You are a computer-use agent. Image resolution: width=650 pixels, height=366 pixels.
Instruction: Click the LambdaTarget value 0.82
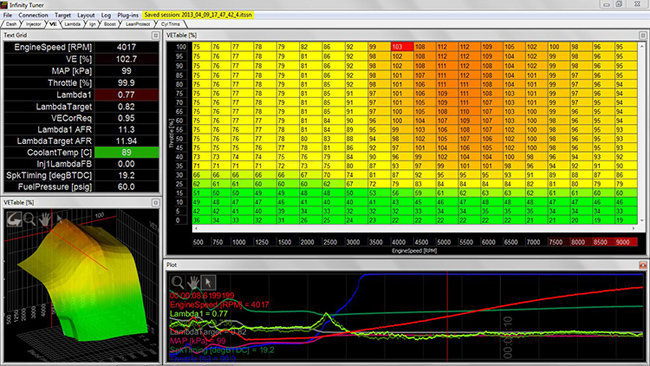pos(126,107)
